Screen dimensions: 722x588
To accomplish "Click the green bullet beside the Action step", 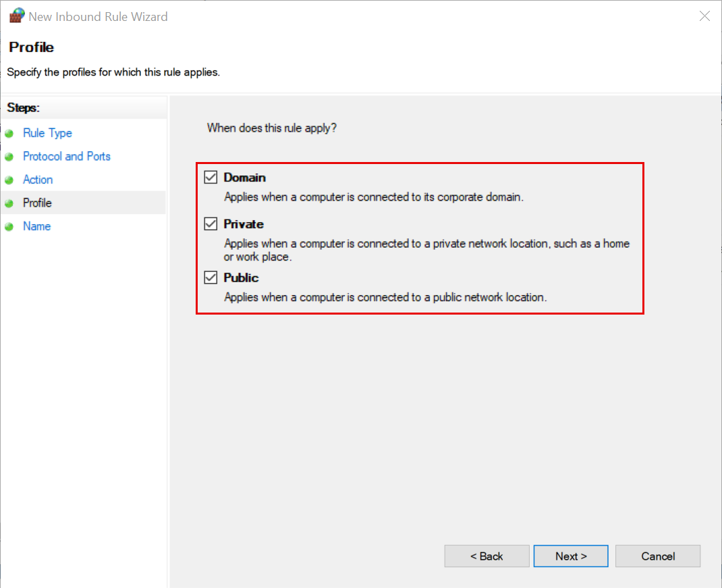I will [x=9, y=180].
